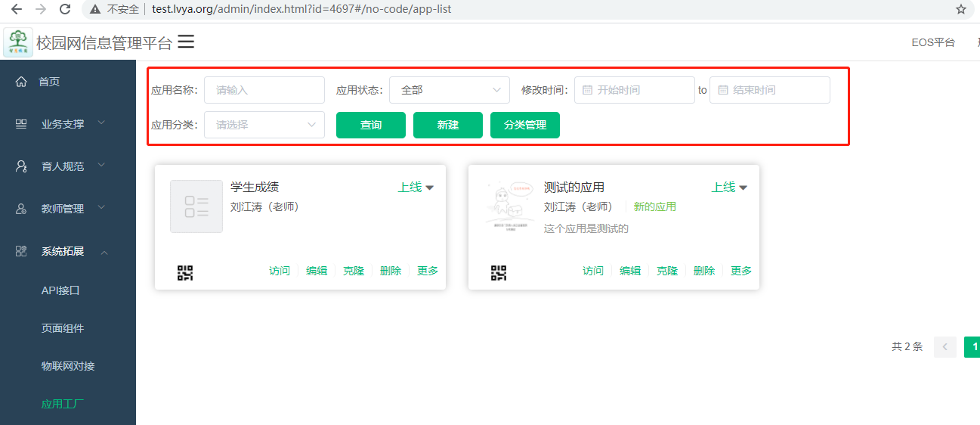Open 物联网对接 submenu item
Image resolution: width=980 pixels, height=425 pixels.
click(x=68, y=366)
